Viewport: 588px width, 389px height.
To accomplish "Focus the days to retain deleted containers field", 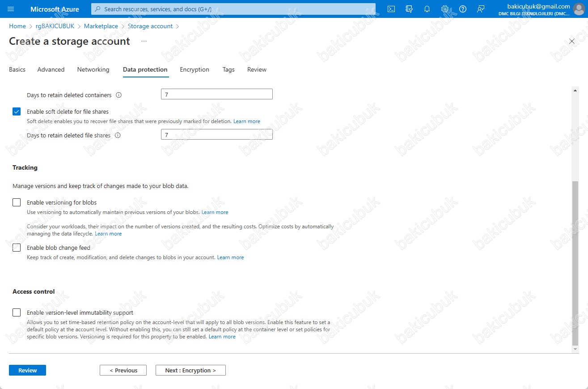I will pos(217,94).
